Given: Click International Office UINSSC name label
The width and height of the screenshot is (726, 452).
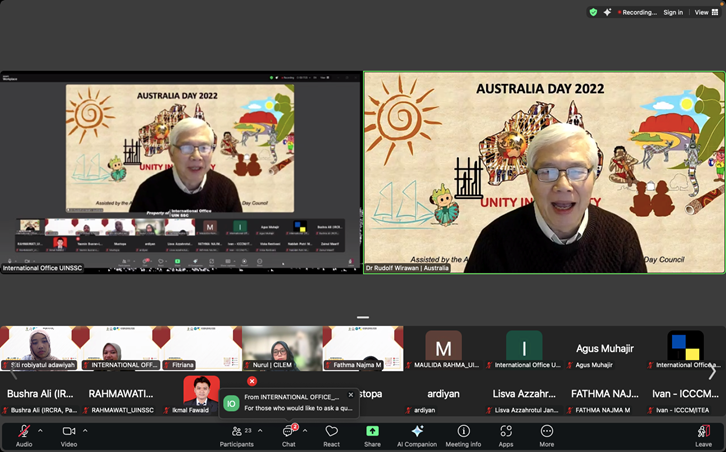Looking at the screenshot, I should click(42, 268).
